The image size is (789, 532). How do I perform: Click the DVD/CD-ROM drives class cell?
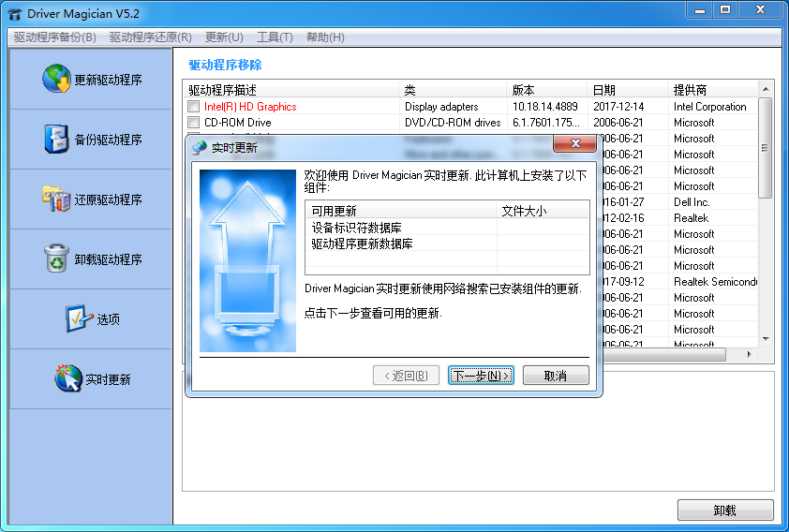click(453, 122)
